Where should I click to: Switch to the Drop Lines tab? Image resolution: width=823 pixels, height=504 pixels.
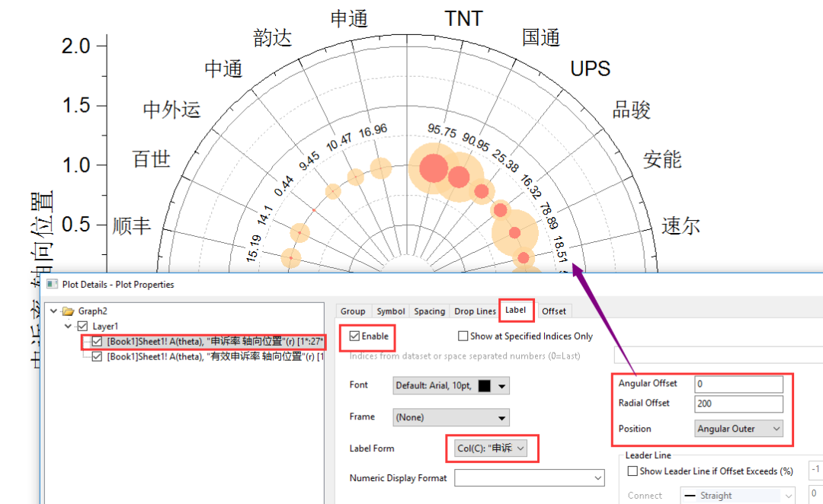(x=475, y=311)
